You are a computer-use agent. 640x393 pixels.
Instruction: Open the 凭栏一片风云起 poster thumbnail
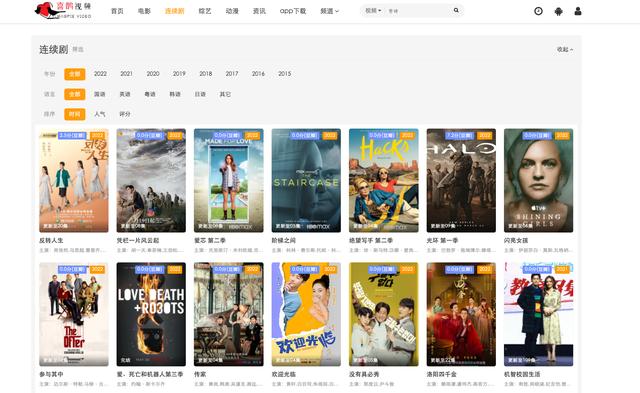pos(151,180)
